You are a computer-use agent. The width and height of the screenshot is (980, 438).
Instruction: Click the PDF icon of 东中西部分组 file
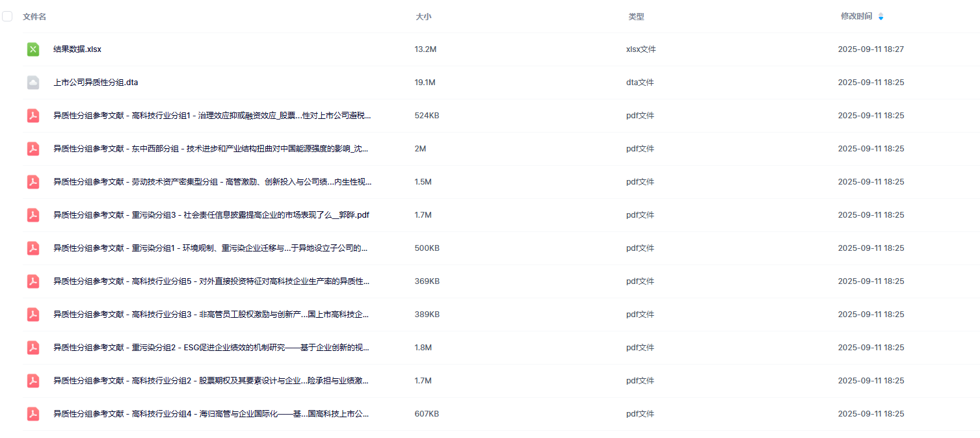[33, 149]
